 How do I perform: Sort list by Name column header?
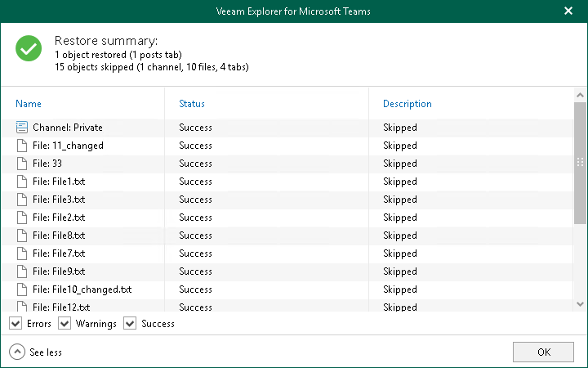(29, 104)
